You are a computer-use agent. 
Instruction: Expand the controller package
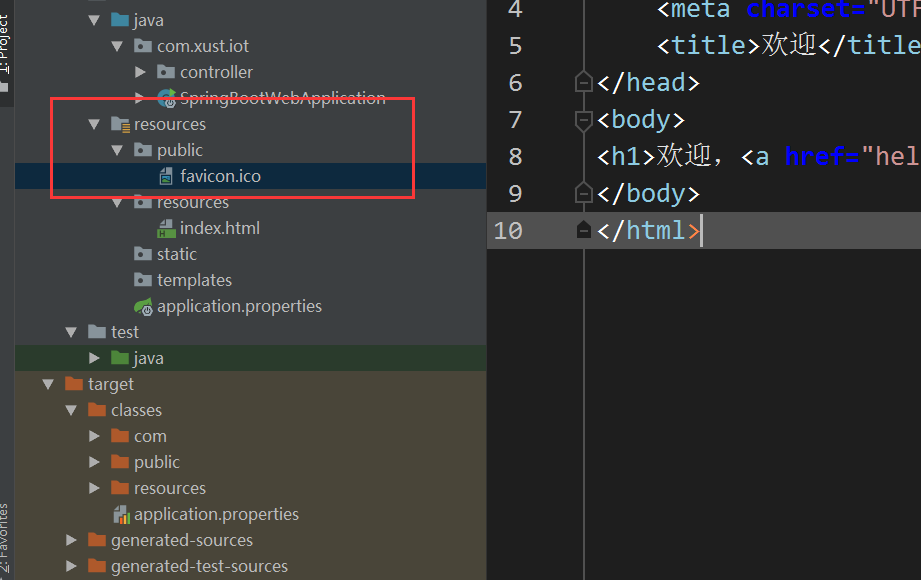pos(141,72)
